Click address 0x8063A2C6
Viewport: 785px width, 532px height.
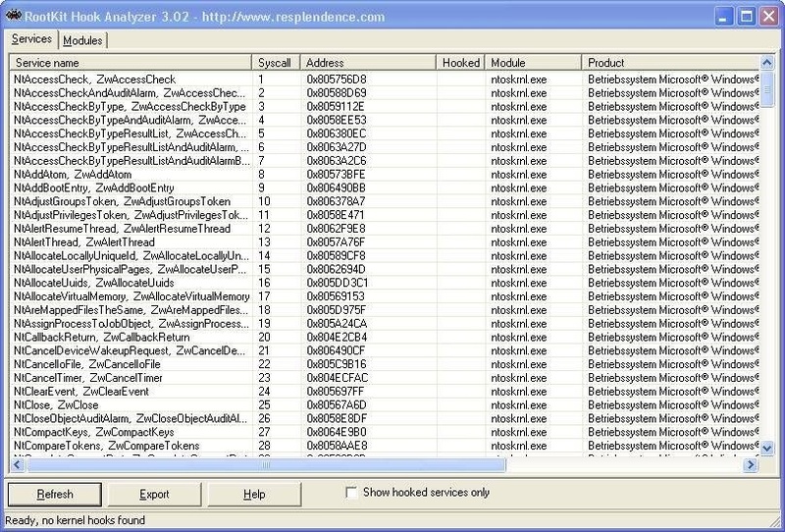click(x=337, y=160)
